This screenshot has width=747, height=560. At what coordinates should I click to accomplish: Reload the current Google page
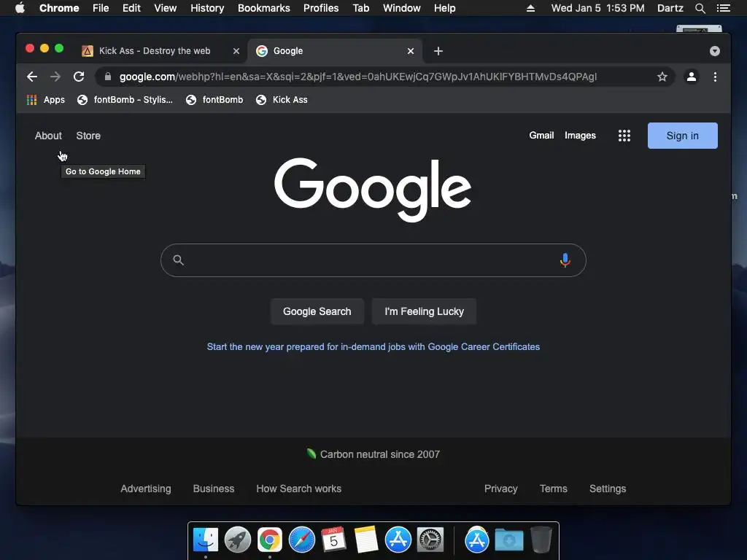[x=79, y=77]
